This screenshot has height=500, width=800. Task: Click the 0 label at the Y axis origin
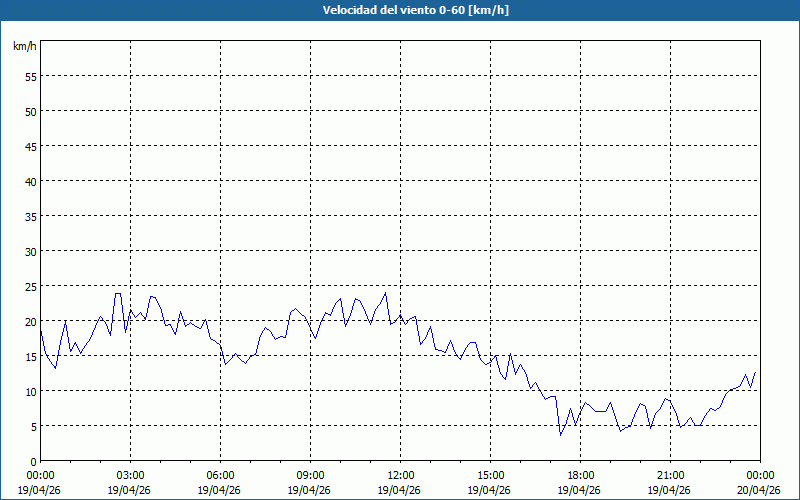click(33, 461)
